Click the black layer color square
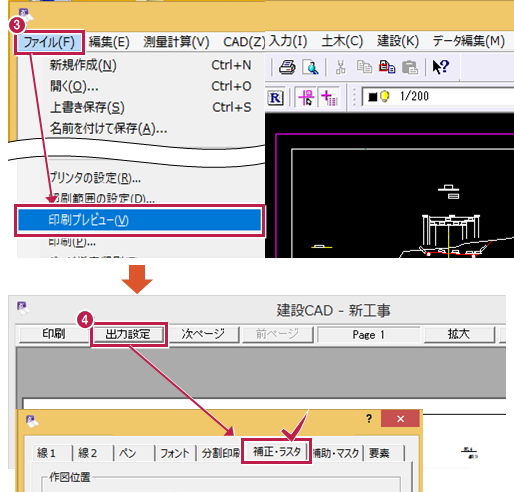 (373, 97)
